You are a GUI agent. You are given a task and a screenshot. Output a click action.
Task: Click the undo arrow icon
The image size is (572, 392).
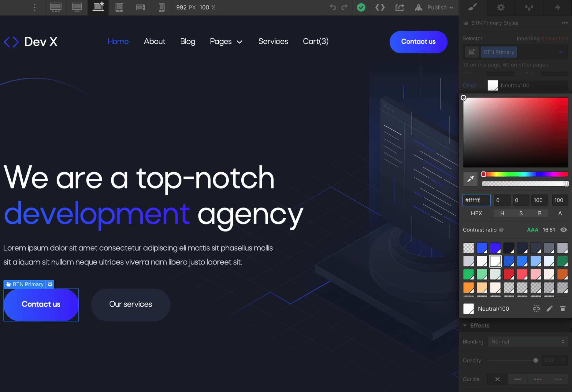coord(332,7)
